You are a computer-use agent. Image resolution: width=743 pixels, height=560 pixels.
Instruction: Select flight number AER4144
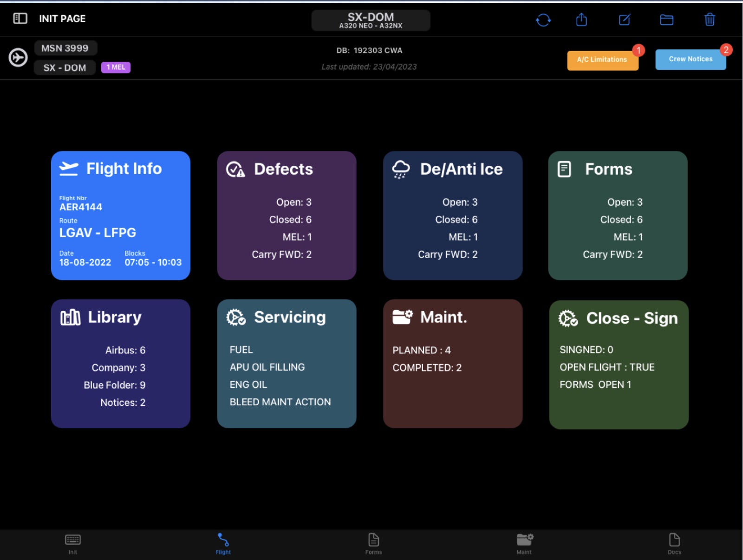coord(81,207)
